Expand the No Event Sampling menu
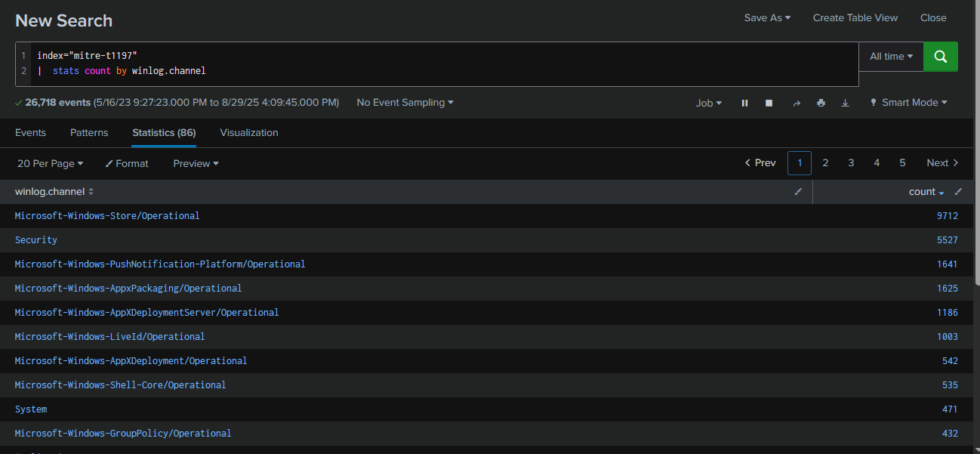 tap(405, 103)
